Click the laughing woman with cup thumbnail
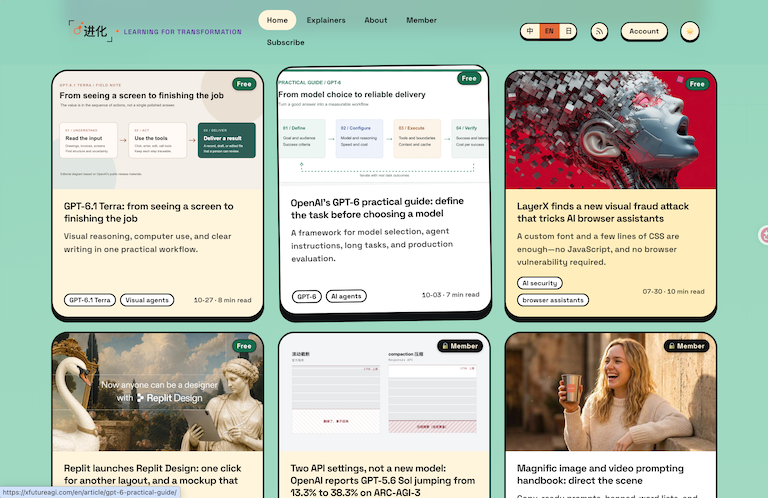Viewport: 768px width, 498px height. [611, 392]
